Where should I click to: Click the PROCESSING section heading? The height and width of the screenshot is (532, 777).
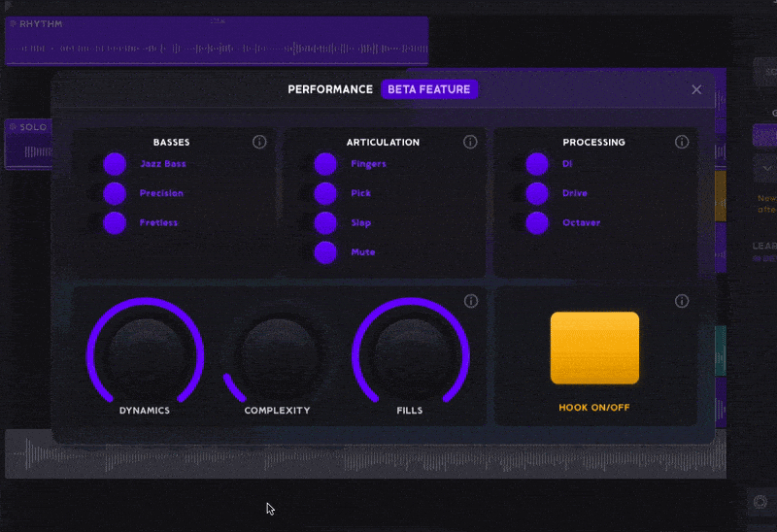[x=593, y=143]
